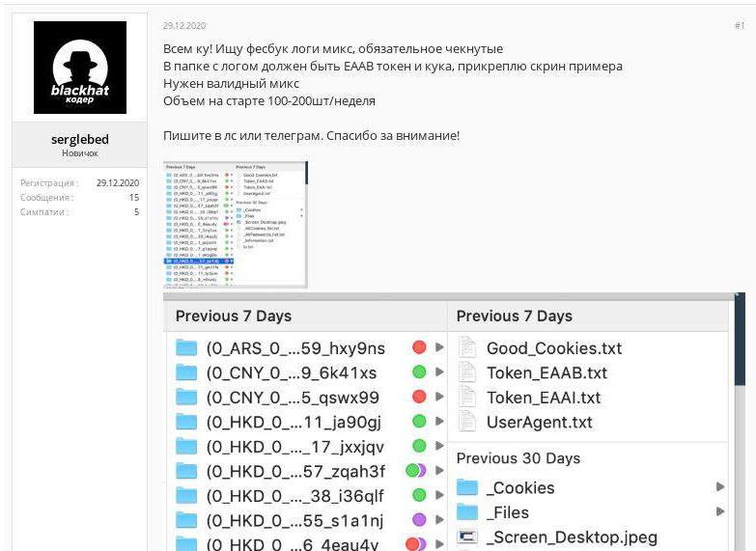This screenshot has height=551, width=756.
Task: Expand arrow of (0_HKD_0_...55_s1a1nj folder
Action: (439, 520)
